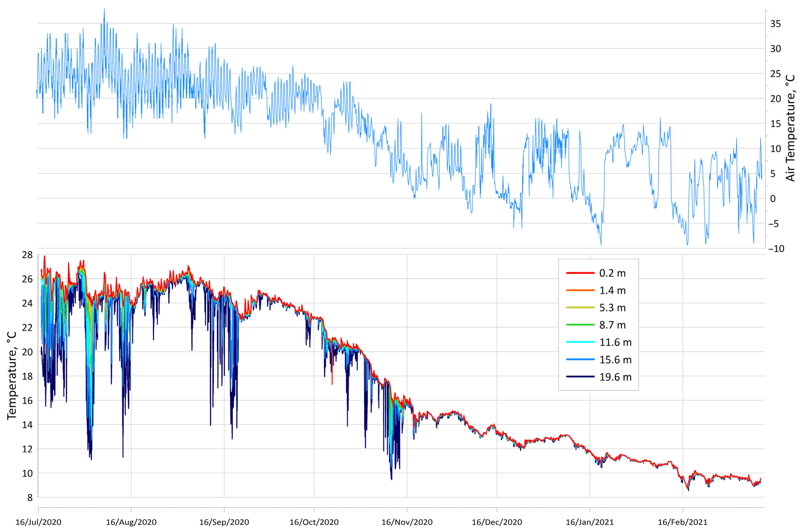Click the 16/Aug/2020 date axis label
This screenshot has width=802, height=532.
point(131,522)
